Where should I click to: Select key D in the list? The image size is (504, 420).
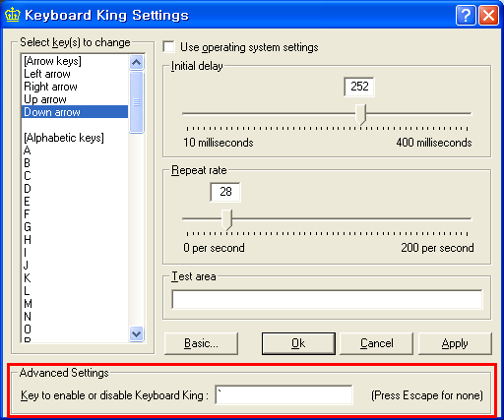(x=75, y=189)
